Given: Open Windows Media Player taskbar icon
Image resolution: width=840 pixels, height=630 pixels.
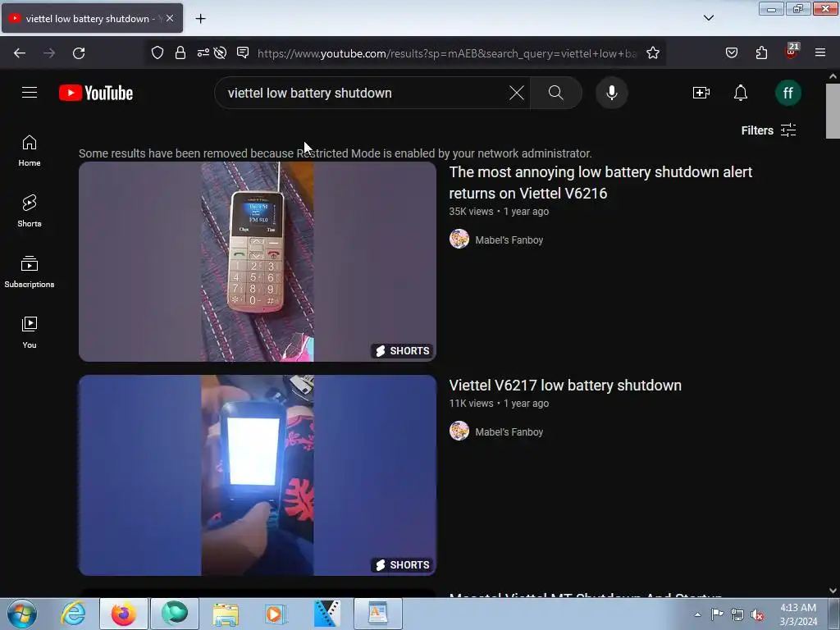Looking at the screenshot, I should [276, 614].
